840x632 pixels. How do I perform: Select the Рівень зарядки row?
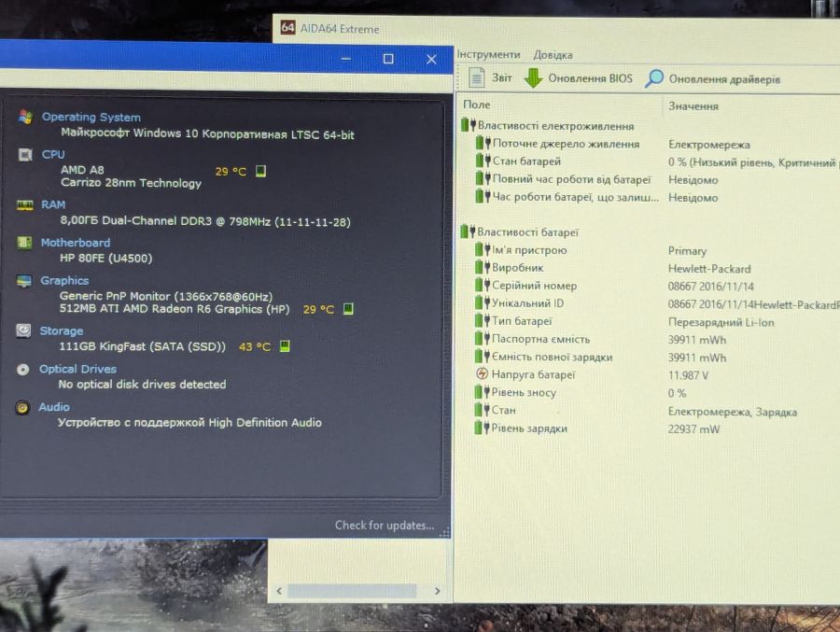(529, 428)
